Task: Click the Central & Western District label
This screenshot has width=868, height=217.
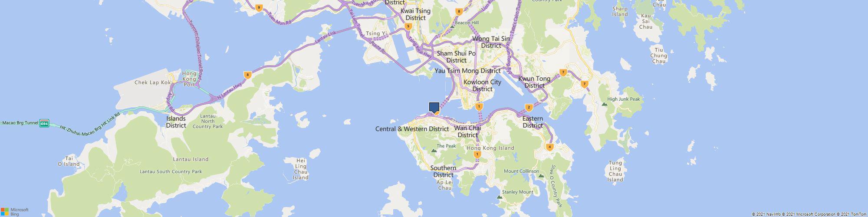Action: point(412,129)
